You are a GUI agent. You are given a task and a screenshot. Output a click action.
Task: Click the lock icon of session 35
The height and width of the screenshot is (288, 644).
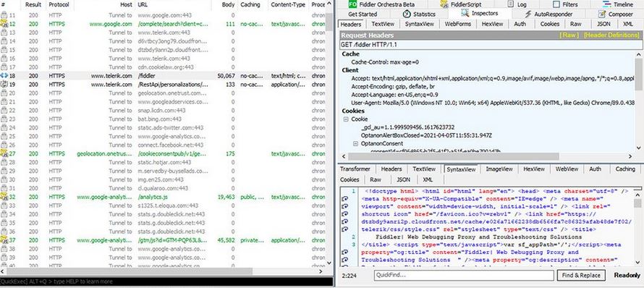pyautogui.click(x=4, y=223)
